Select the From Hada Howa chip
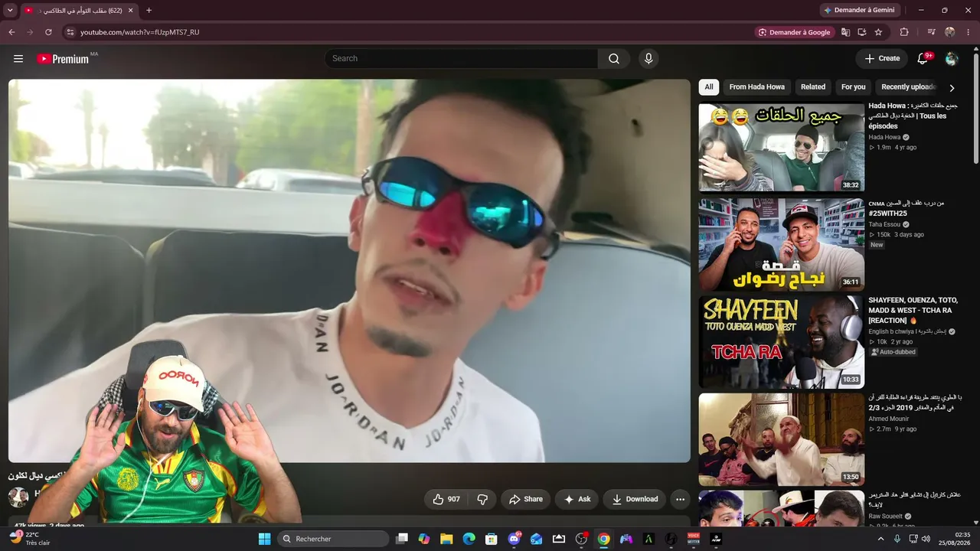This screenshot has height=551, width=980. pos(757,87)
